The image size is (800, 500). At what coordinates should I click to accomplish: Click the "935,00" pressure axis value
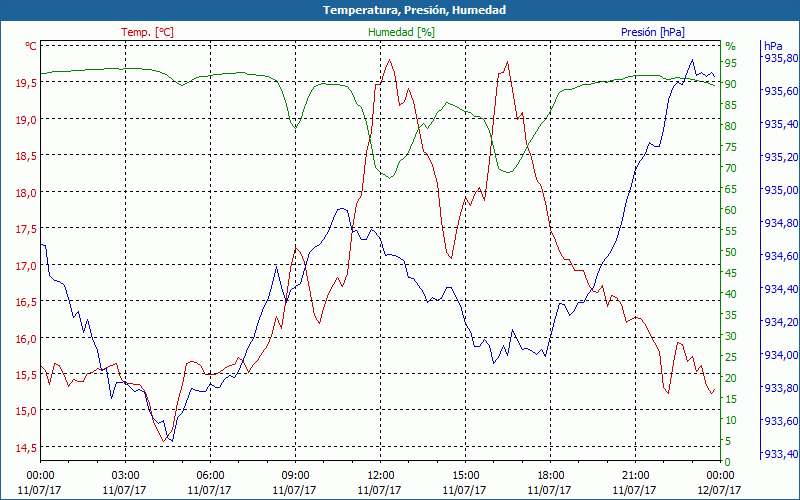[780, 190]
